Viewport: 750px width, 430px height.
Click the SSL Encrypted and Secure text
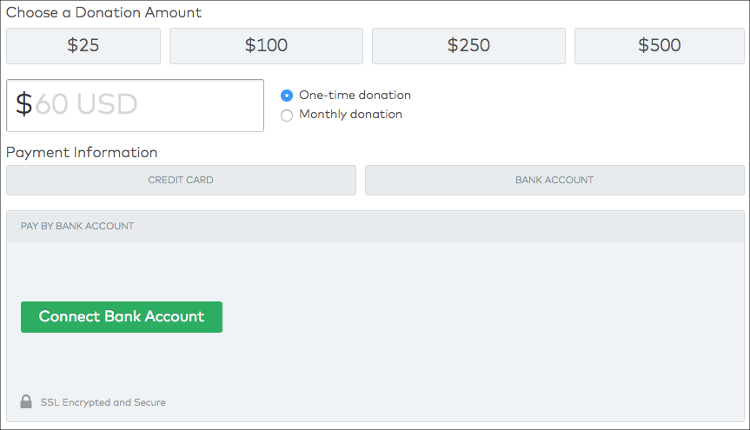[x=103, y=402]
